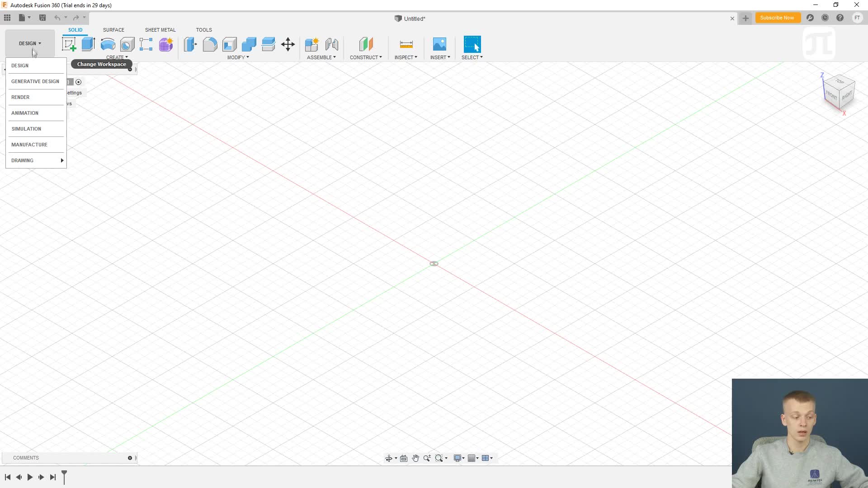Select the Extrude tool
Viewport: 868px width, 488px height.
point(88,44)
